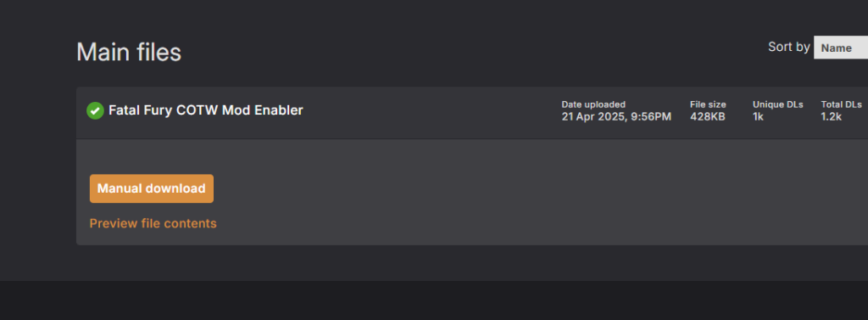
Task: Open the Sort by Name dropdown
Action: click(x=841, y=48)
